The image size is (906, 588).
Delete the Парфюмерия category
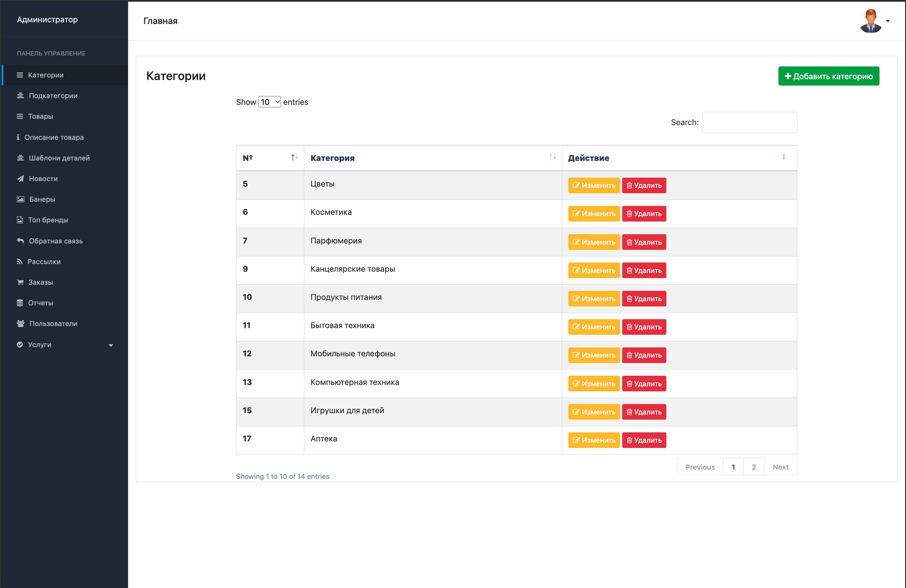tap(644, 242)
